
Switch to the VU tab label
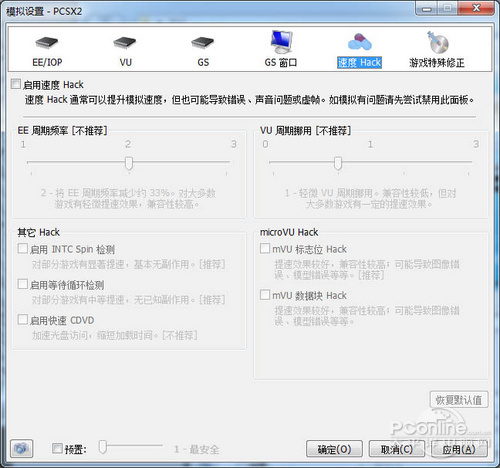[x=125, y=62]
